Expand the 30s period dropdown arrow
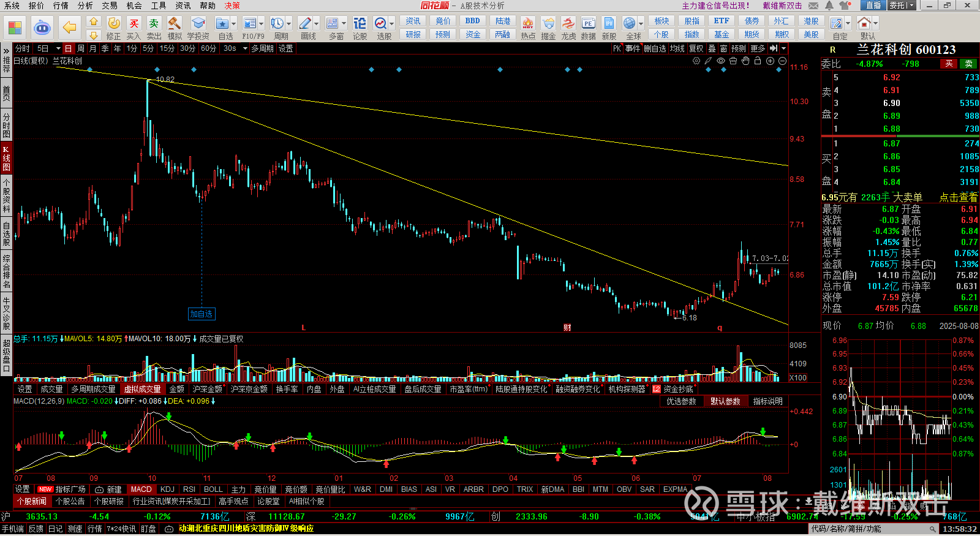 245,48
